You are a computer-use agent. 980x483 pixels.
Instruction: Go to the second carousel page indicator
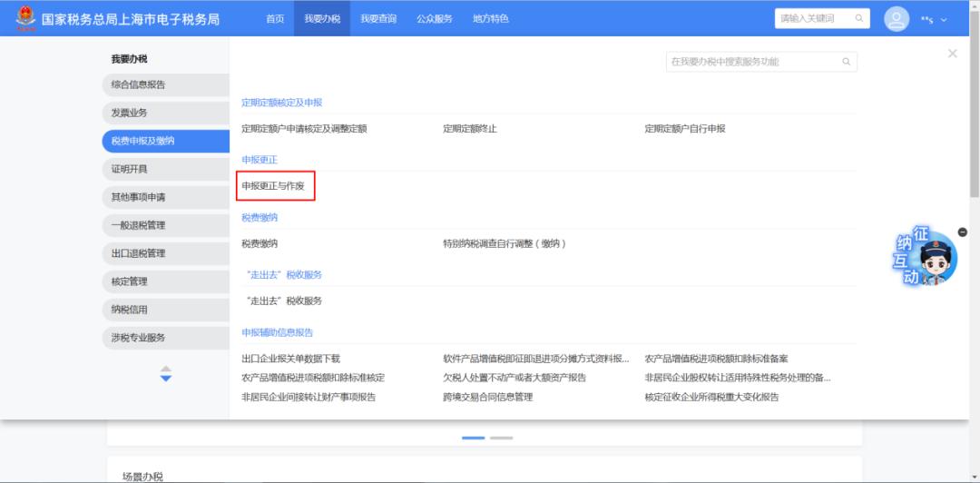pos(501,438)
